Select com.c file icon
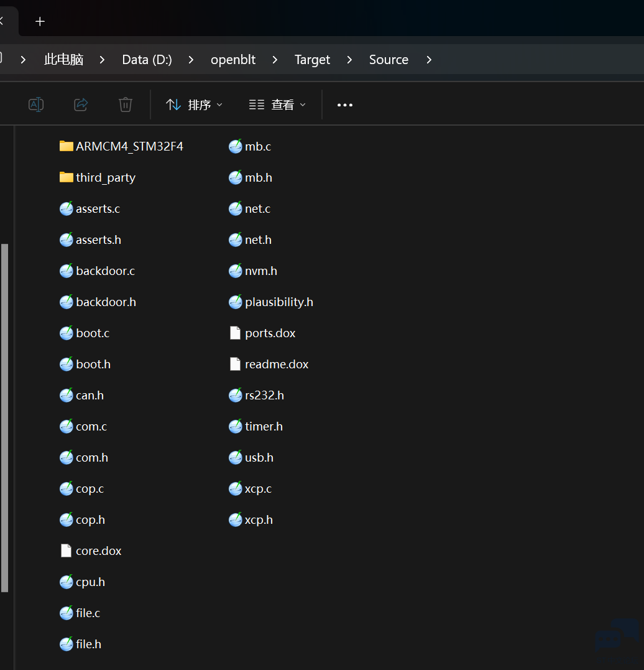Viewport: 644px width, 670px height. click(x=66, y=426)
